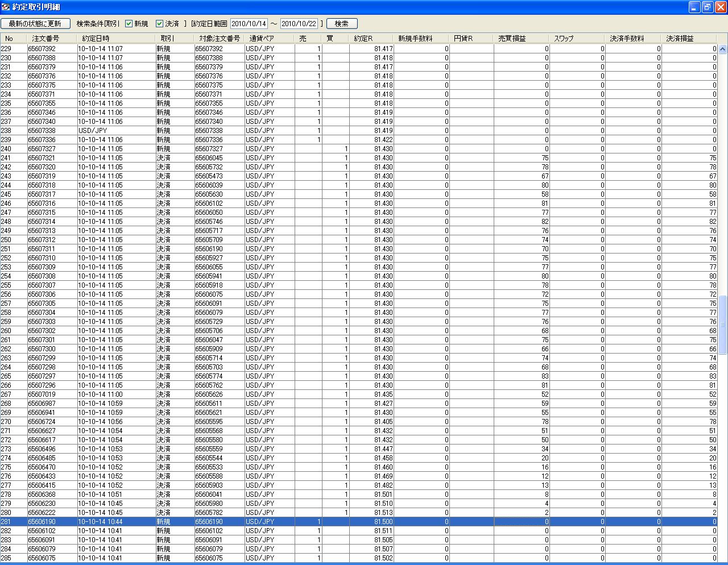Select order number 65606470
728x565 pixels.
point(52,467)
